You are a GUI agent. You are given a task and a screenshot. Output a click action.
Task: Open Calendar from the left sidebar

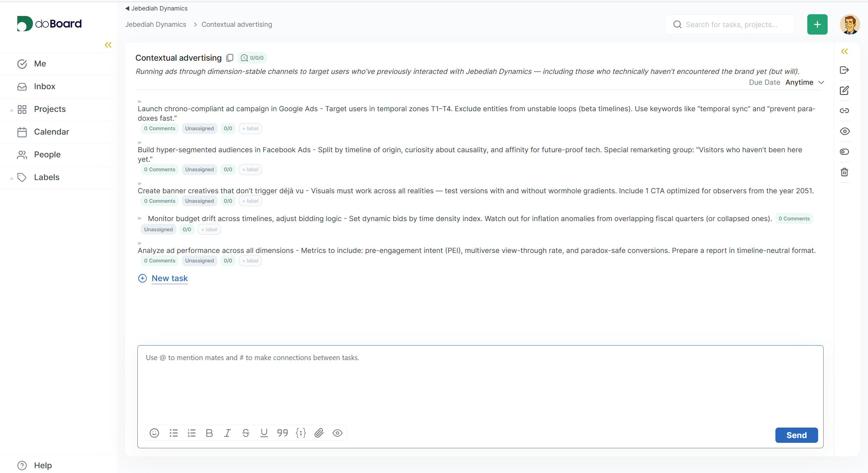click(52, 132)
